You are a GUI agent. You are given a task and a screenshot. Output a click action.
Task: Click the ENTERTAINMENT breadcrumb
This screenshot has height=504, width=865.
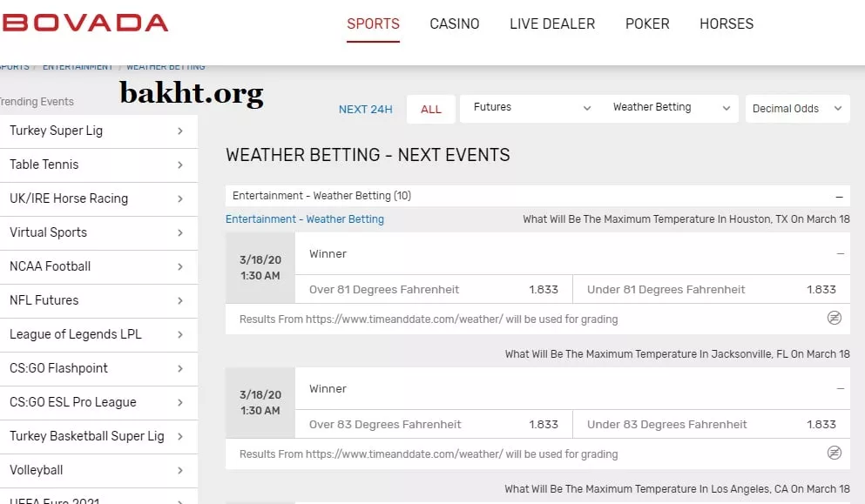point(78,66)
